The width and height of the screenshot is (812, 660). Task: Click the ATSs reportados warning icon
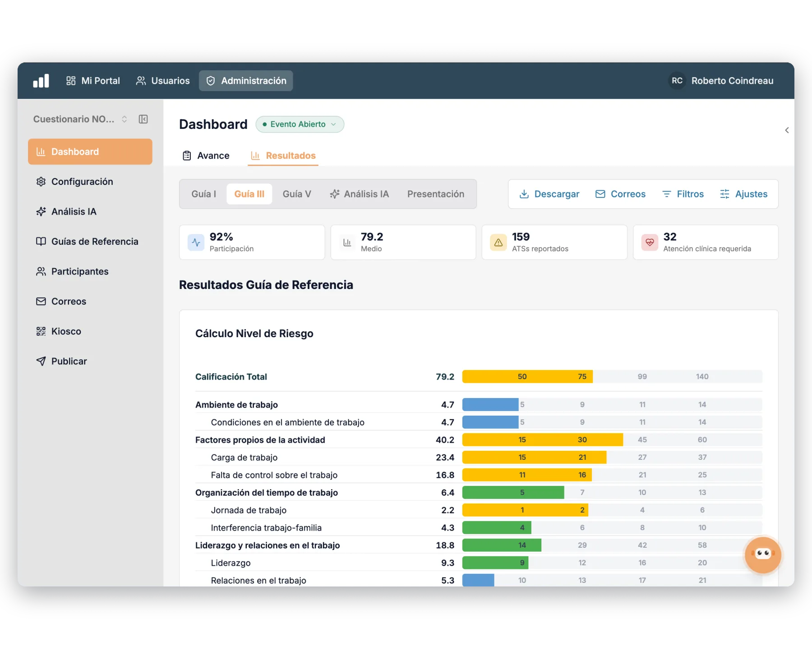click(498, 243)
